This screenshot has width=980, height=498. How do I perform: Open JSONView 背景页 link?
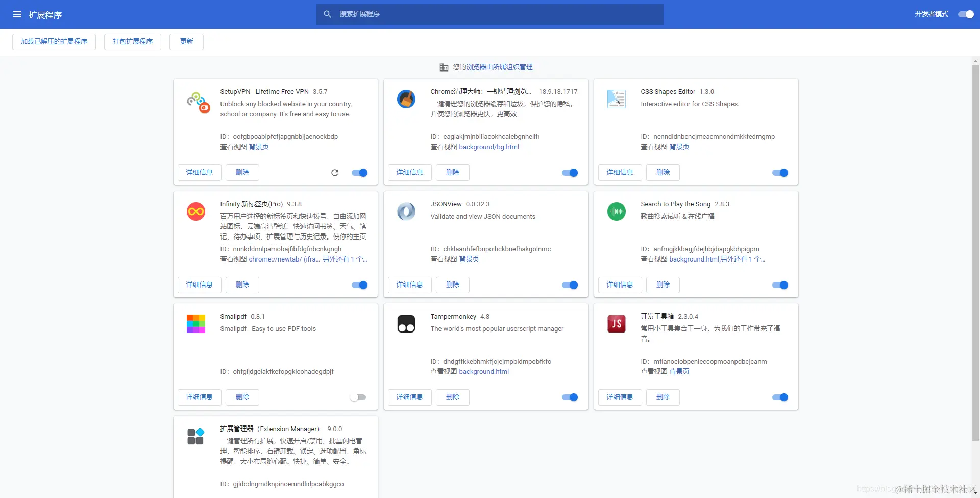coord(469,259)
